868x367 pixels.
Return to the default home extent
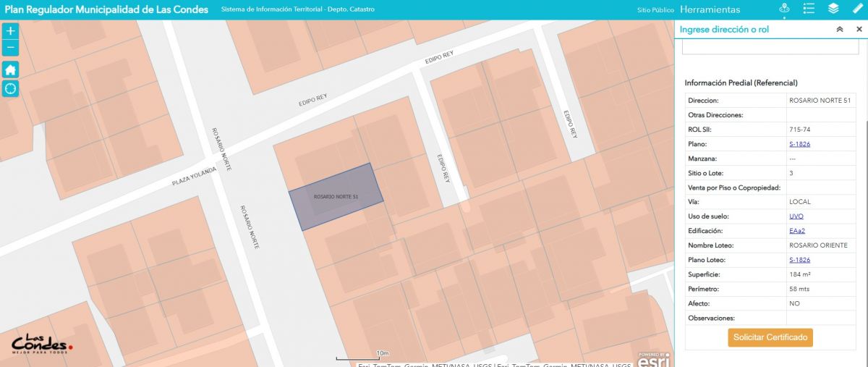(x=11, y=69)
